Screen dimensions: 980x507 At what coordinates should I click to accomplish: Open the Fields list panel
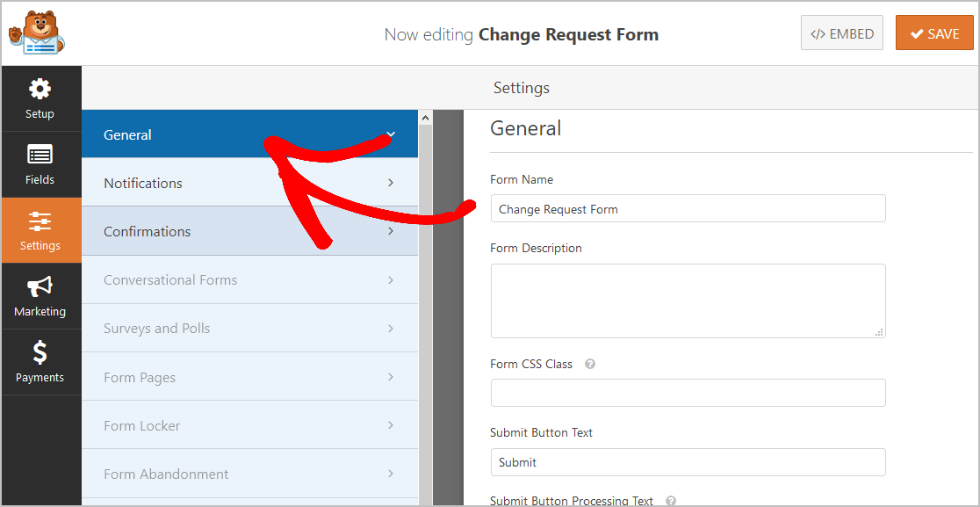(40, 164)
